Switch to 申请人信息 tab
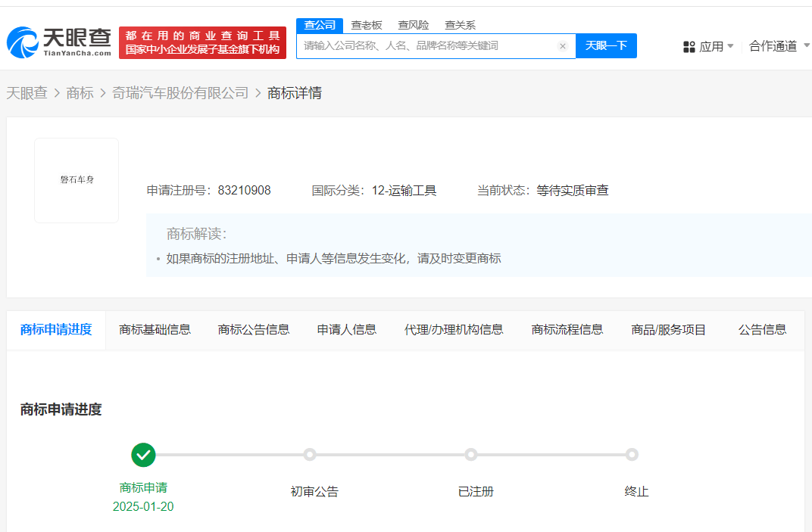The height and width of the screenshot is (532, 812). click(x=346, y=330)
